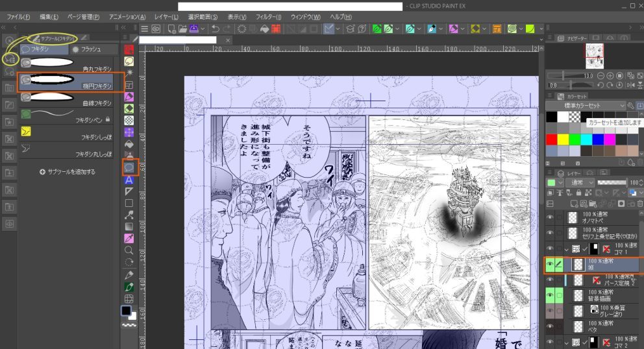Open the 標準カラーセット dropdown

[x=586, y=106]
